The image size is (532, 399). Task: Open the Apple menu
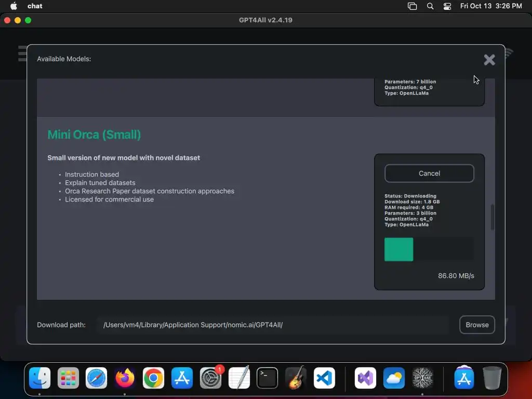14,6
